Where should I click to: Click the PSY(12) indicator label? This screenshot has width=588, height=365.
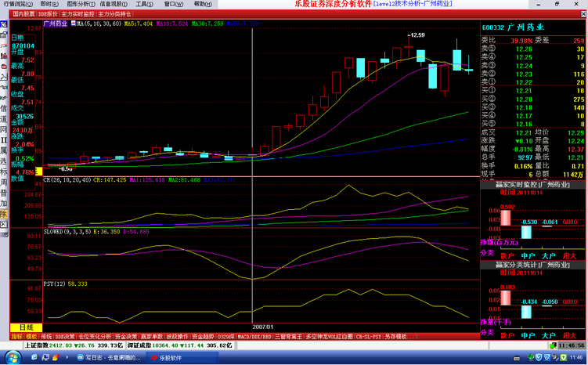[54, 284]
